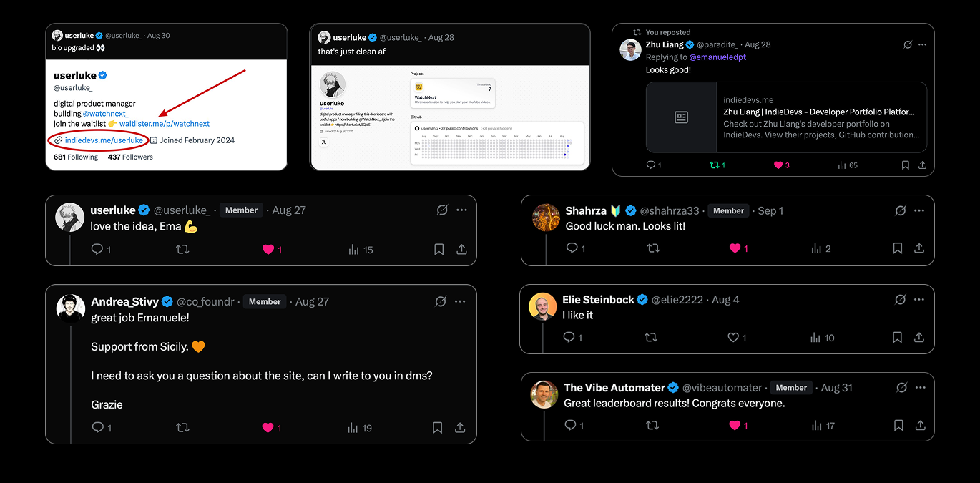Open Elie Steinbock's profile avatar
The image size is (980, 483).
[x=543, y=306]
